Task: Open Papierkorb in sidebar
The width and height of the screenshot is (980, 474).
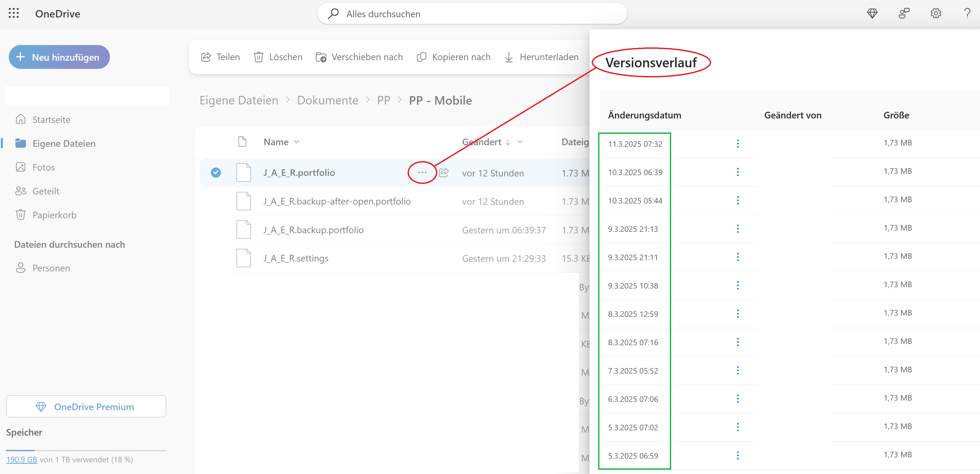Action: pyautogui.click(x=46, y=215)
